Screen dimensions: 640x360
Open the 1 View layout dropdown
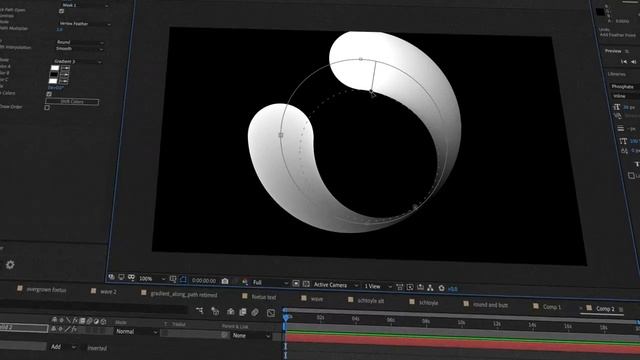(378, 287)
